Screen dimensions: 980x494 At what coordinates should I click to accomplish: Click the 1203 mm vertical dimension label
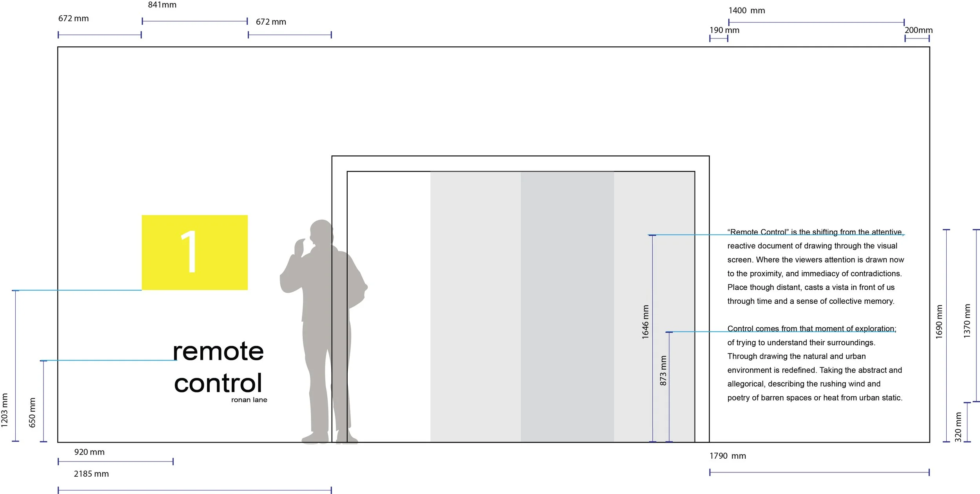4,410
